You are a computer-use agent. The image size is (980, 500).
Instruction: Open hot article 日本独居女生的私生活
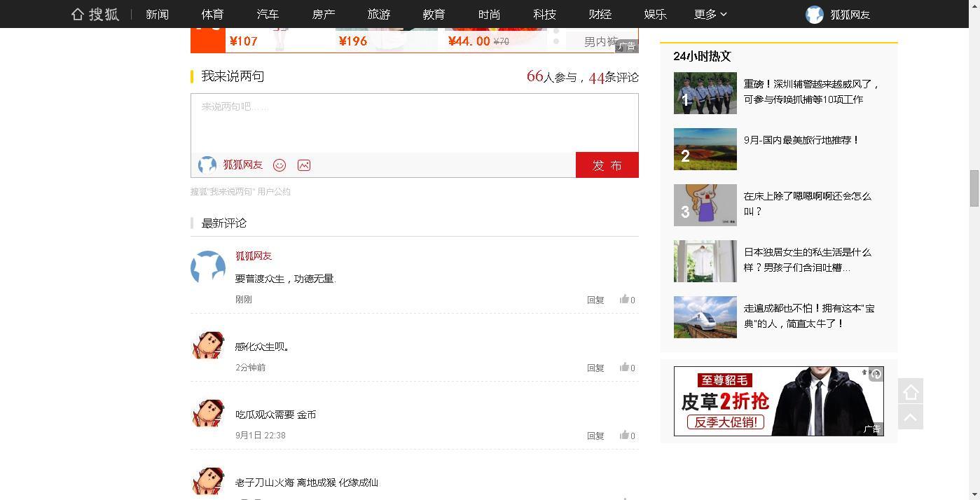pyautogui.click(x=807, y=260)
